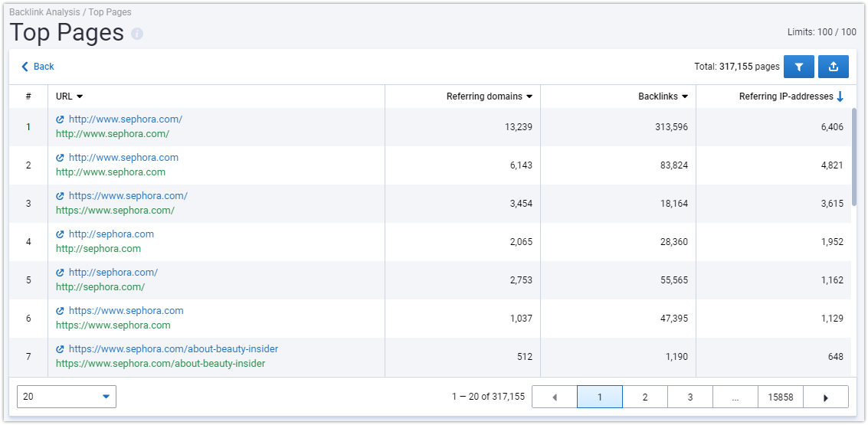The width and height of the screenshot is (868, 425).
Task: Open external link icon for about-beauty-insider
Action: (61, 349)
